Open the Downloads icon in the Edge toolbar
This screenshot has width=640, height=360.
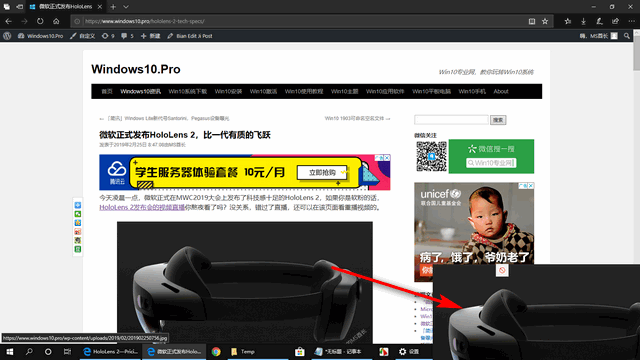click(x=583, y=21)
